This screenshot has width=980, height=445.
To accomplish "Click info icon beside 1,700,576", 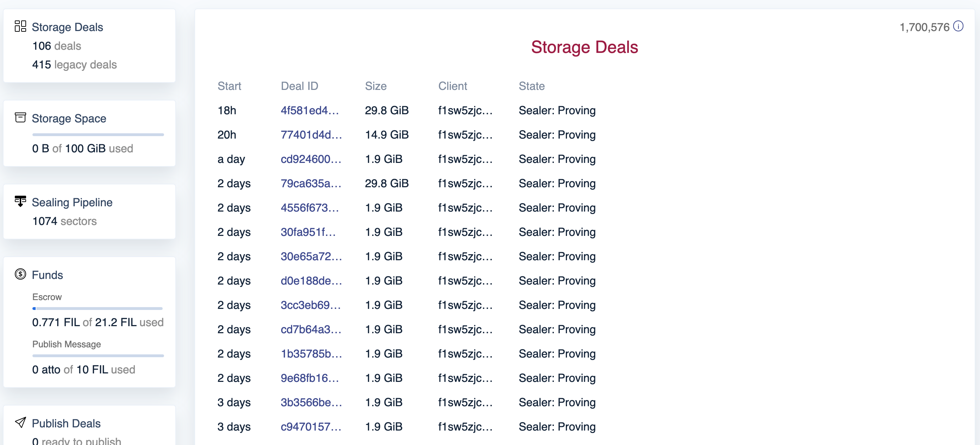I will (958, 26).
